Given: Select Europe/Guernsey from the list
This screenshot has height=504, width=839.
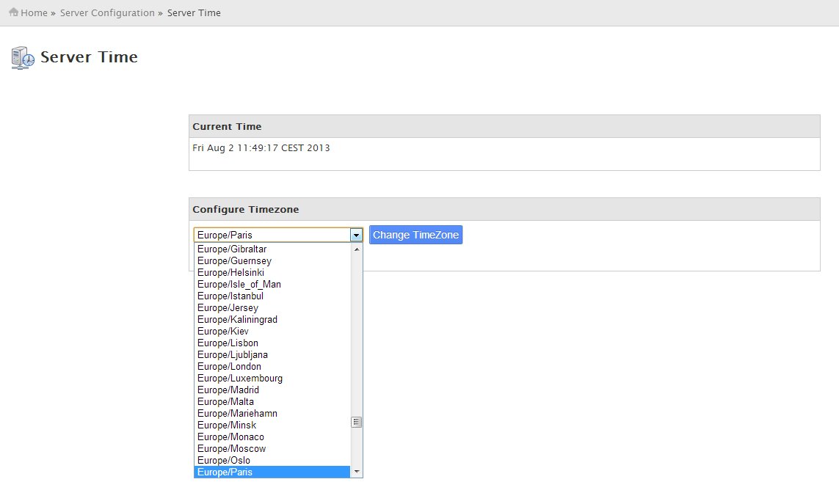Looking at the screenshot, I should [272, 260].
